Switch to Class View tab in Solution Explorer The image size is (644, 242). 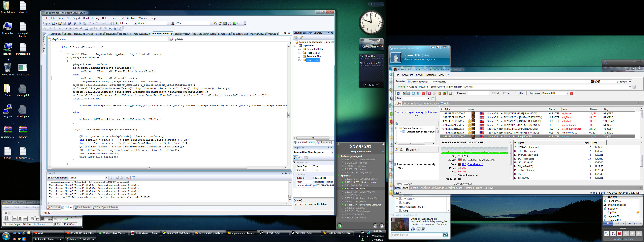tap(323, 142)
